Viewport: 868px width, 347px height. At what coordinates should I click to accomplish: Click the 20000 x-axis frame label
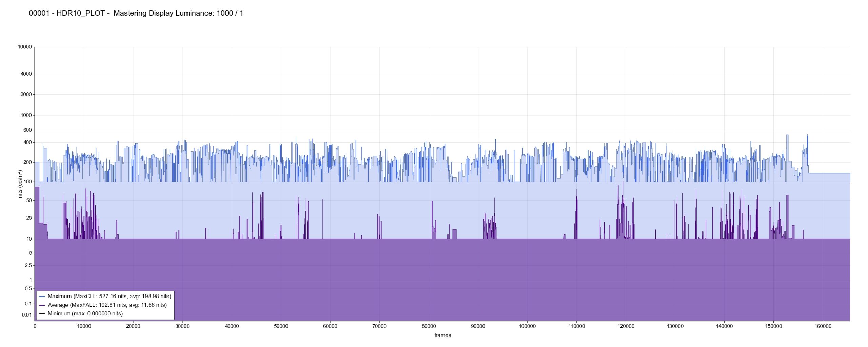click(x=133, y=326)
